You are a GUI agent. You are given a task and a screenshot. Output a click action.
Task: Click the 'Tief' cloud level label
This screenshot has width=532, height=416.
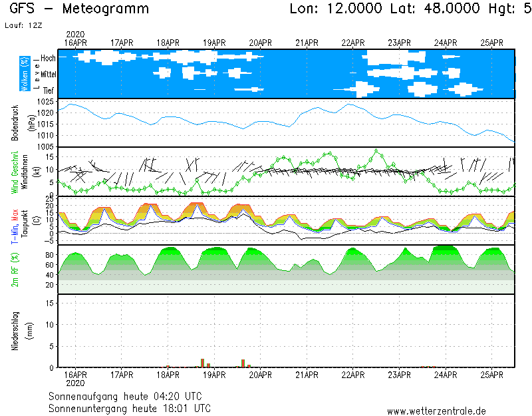click(48, 91)
